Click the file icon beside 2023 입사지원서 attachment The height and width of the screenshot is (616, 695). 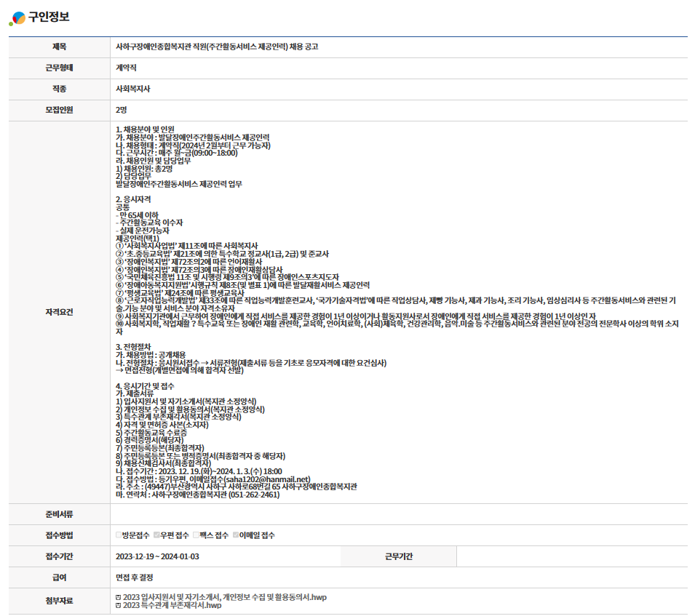[119, 597]
